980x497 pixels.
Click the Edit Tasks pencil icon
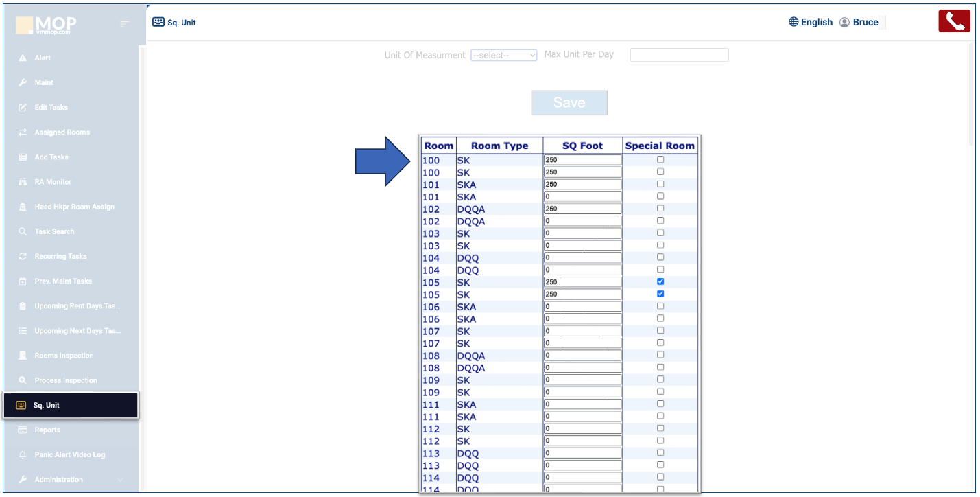click(23, 108)
